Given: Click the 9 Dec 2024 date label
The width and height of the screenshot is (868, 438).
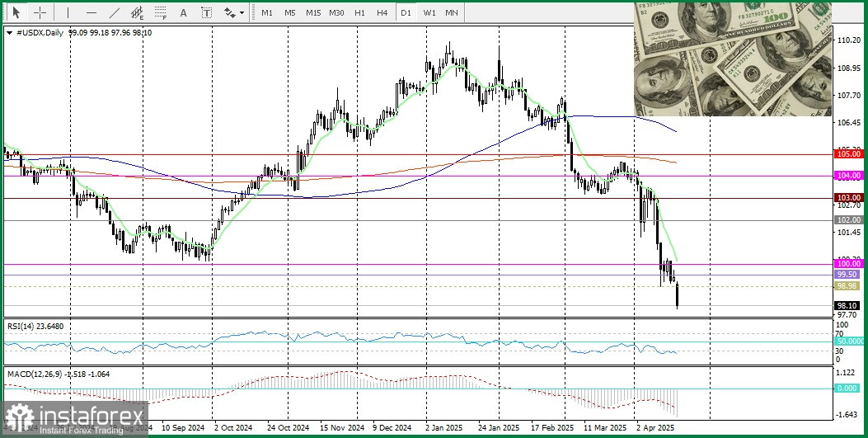Looking at the screenshot, I should pos(392,428).
